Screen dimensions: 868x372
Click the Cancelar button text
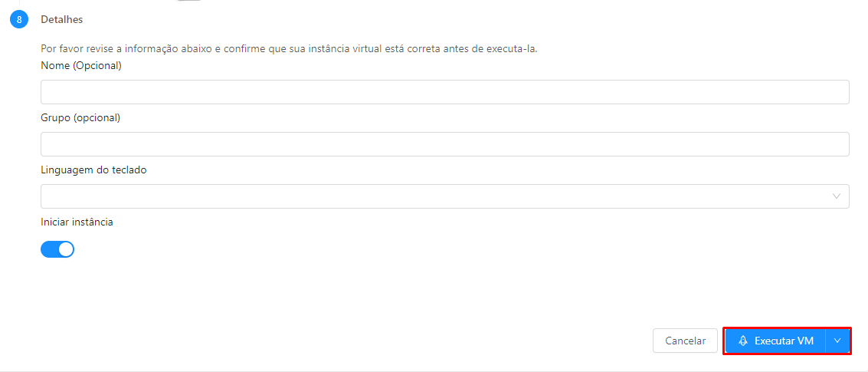point(686,341)
